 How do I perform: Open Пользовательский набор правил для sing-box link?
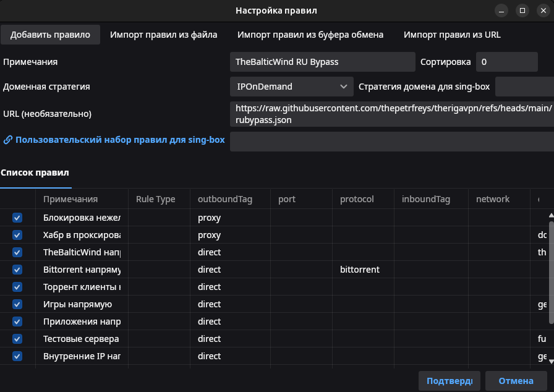120,140
